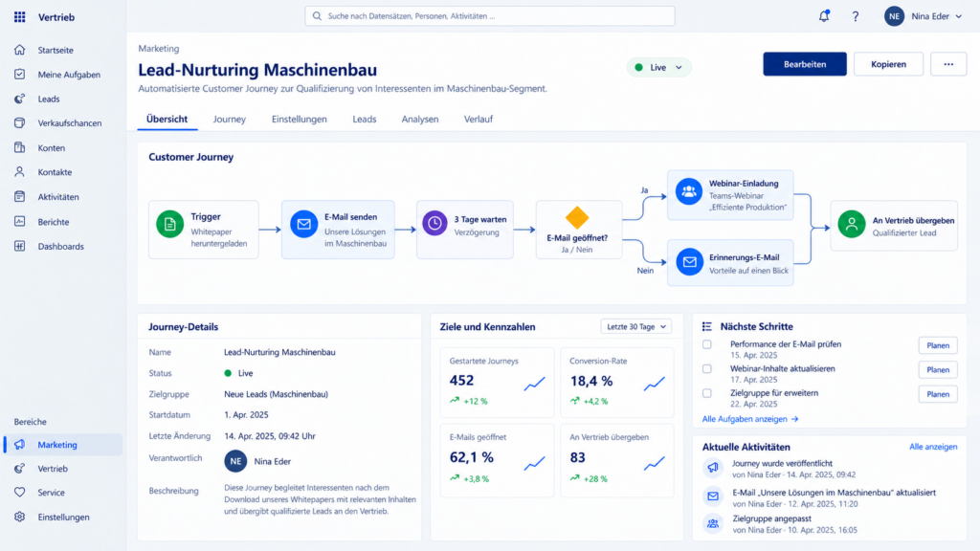Click the search magnifier icon

[x=317, y=16]
